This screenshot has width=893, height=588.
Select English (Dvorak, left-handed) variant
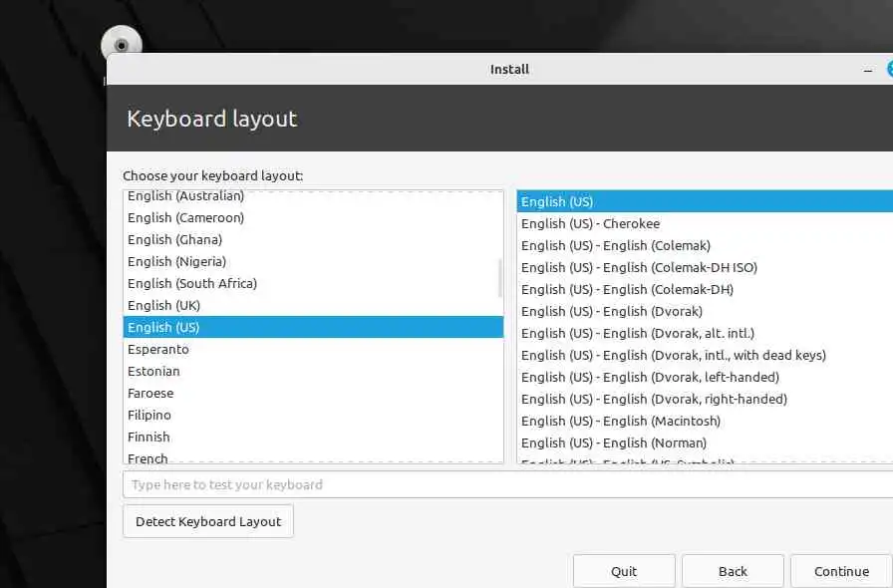[x=705, y=377]
